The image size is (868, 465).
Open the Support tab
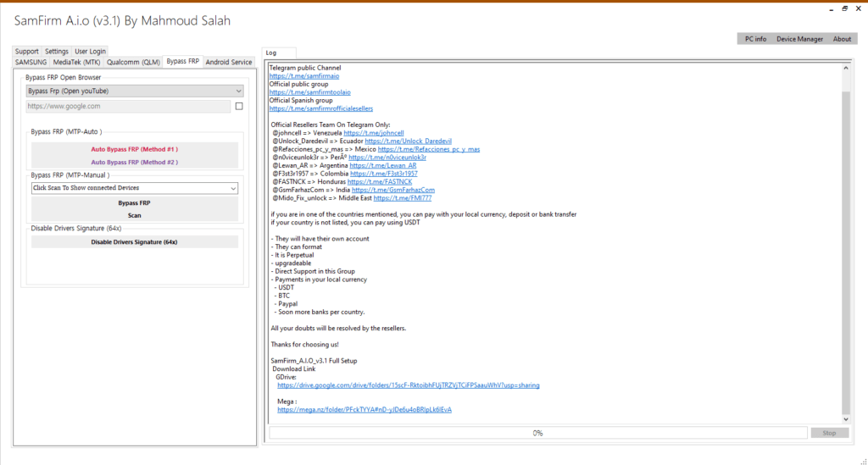[x=26, y=51]
